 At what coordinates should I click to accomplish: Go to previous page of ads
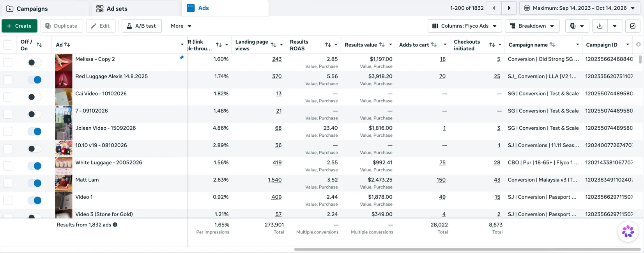pyautogui.click(x=494, y=8)
